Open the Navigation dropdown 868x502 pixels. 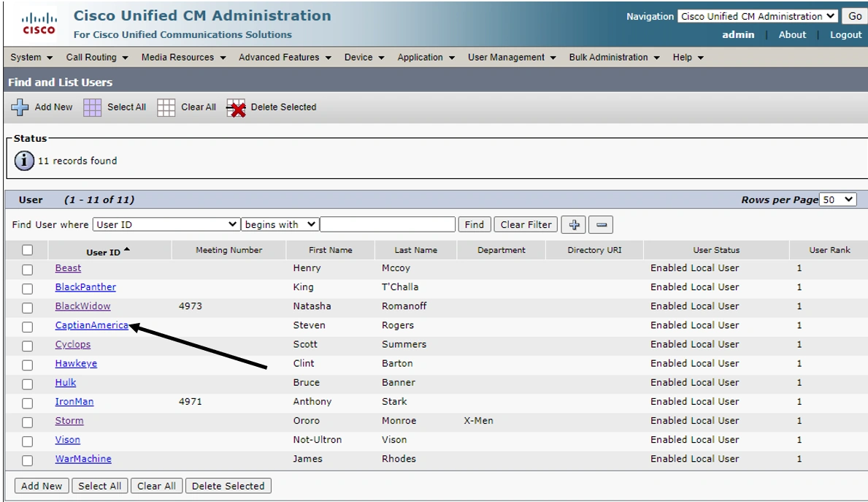tap(757, 16)
